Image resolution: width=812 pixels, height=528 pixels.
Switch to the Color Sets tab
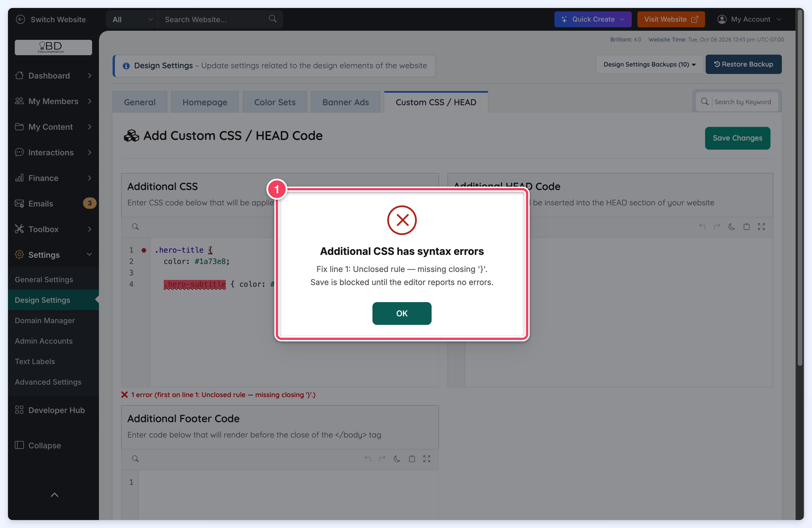(275, 102)
